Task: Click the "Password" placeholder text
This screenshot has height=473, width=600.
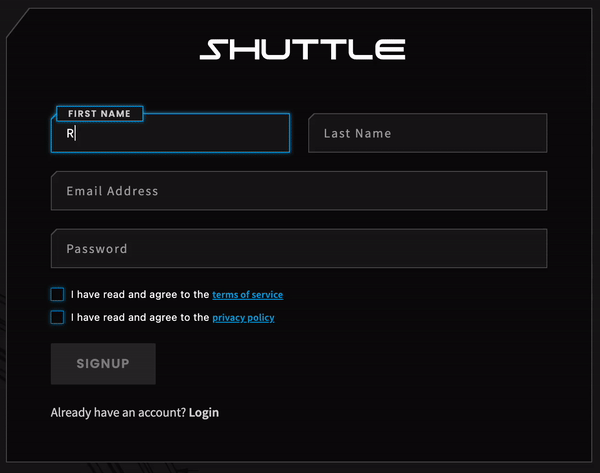Action: (97, 249)
